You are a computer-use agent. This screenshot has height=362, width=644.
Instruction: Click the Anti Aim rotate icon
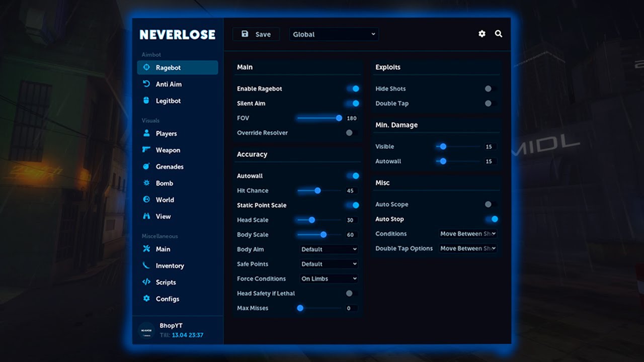[146, 84]
